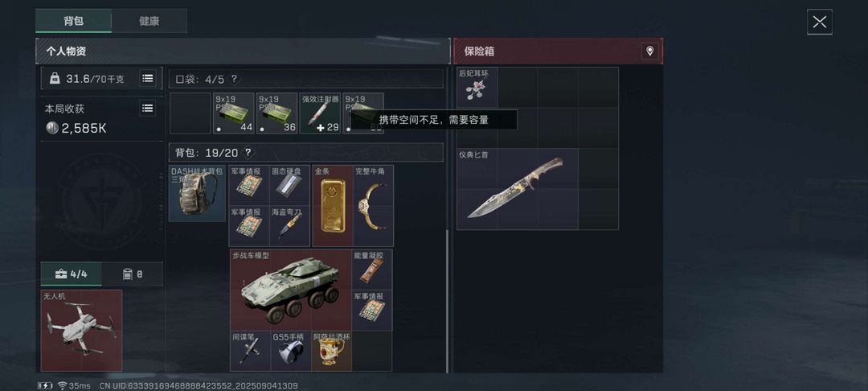Switch to the 背包 (Backpack) tab
868x391 pixels.
pos(74,21)
